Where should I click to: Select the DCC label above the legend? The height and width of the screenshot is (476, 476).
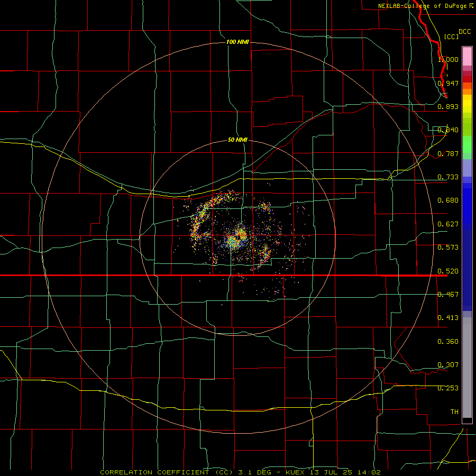[464, 32]
